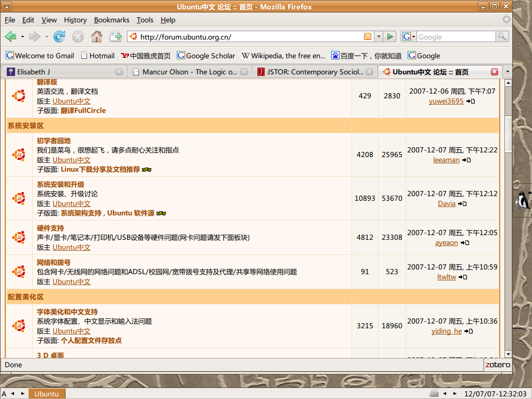
Task: Open the list all tabs dropdown
Action: pyautogui.click(x=508, y=72)
